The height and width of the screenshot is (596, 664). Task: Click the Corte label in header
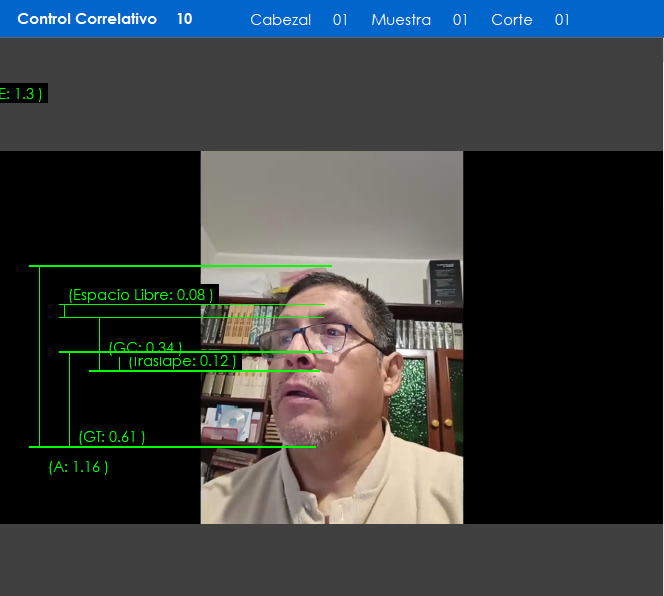[511, 20]
